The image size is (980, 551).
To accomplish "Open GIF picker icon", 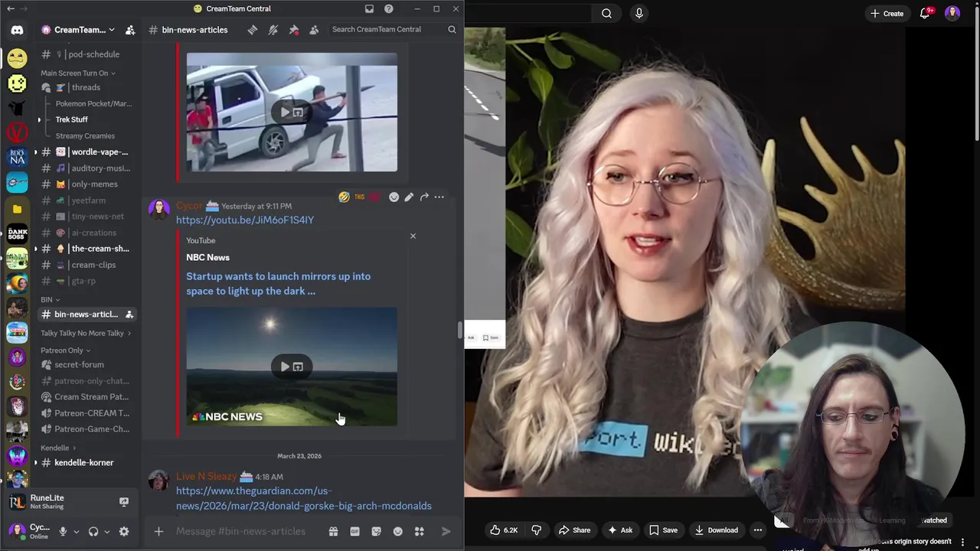I will tap(354, 531).
